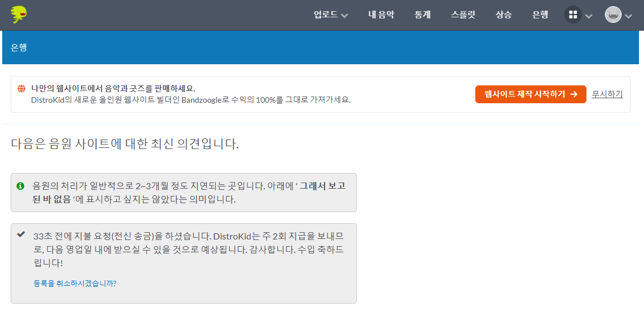Viewport: 644px width, 312px height.
Task: Open the 통계 menu item
Action: [423, 15]
